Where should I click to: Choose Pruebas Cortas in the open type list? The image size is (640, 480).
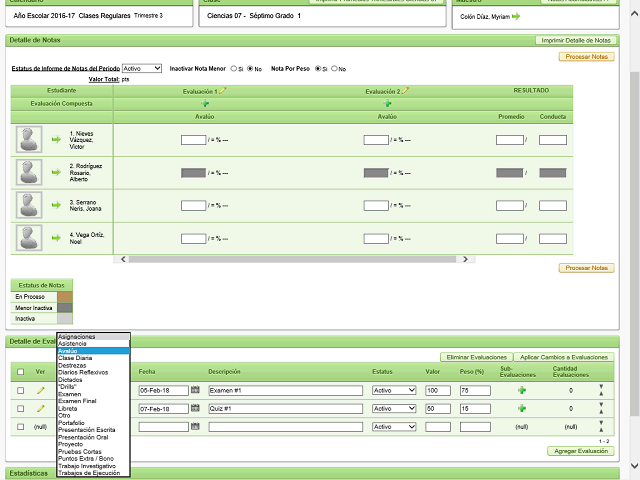[93, 451]
